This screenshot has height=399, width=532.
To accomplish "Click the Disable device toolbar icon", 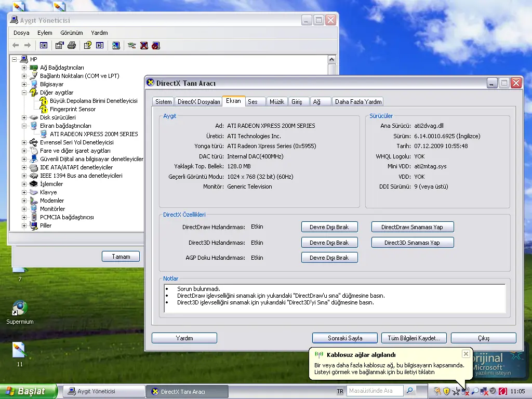I will pyautogui.click(x=156, y=45).
